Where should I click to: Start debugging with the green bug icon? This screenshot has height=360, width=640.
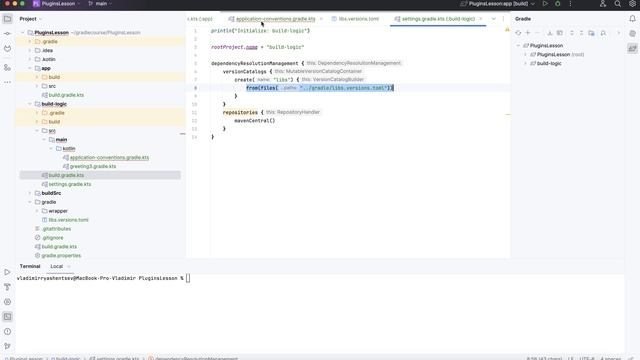click(x=558, y=4)
